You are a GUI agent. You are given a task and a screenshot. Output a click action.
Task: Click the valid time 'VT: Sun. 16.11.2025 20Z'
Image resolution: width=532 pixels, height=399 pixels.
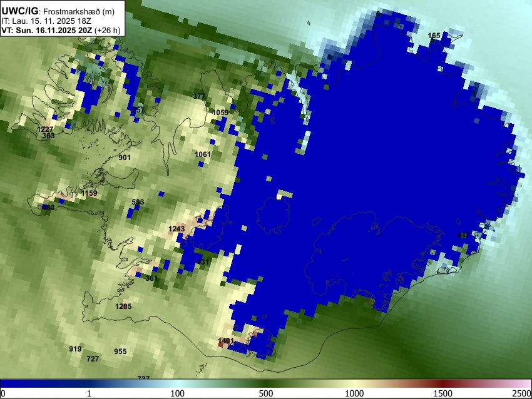click(46, 30)
